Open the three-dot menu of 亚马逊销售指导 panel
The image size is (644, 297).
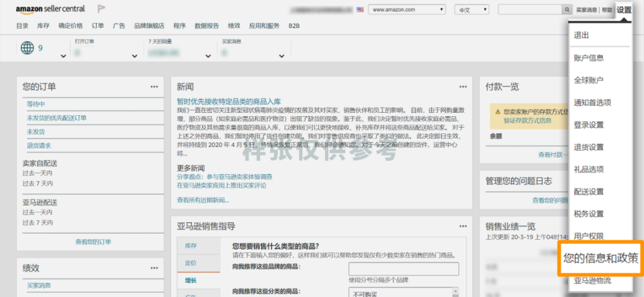click(463, 227)
